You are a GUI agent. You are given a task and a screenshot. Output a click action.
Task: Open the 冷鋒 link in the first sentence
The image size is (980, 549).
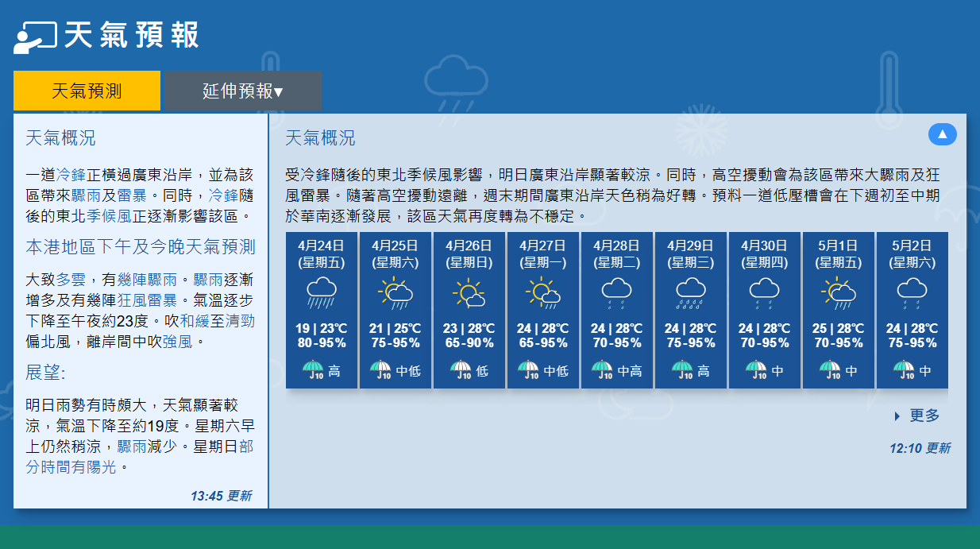(x=71, y=175)
